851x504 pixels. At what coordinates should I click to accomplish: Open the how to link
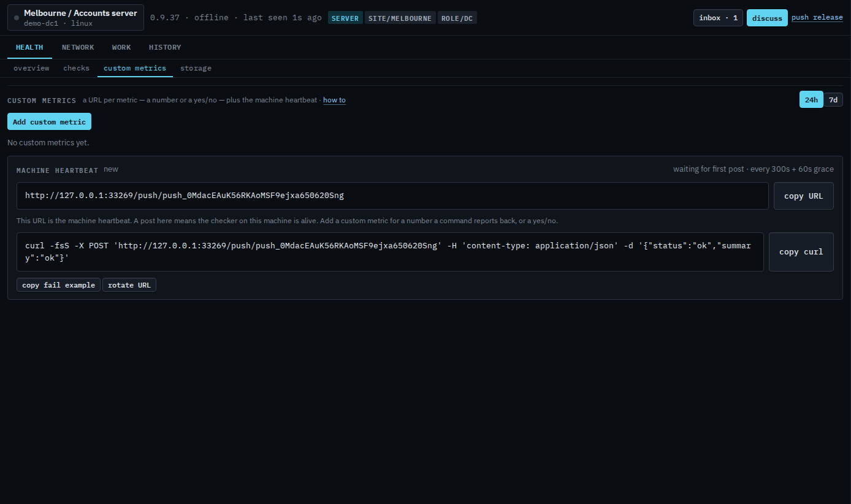tap(334, 100)
